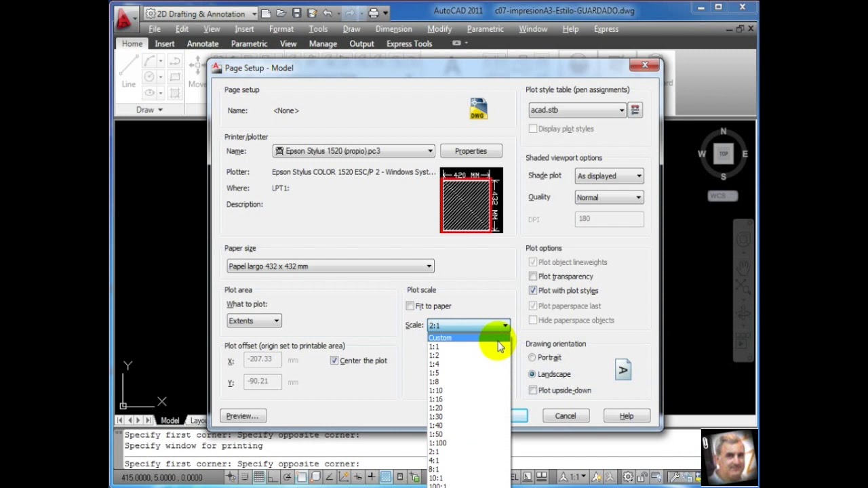The width and height of the screenshot is (868, 488).
Task: Open the acad.stb plot style dropdown
Action: coord(577,110)
